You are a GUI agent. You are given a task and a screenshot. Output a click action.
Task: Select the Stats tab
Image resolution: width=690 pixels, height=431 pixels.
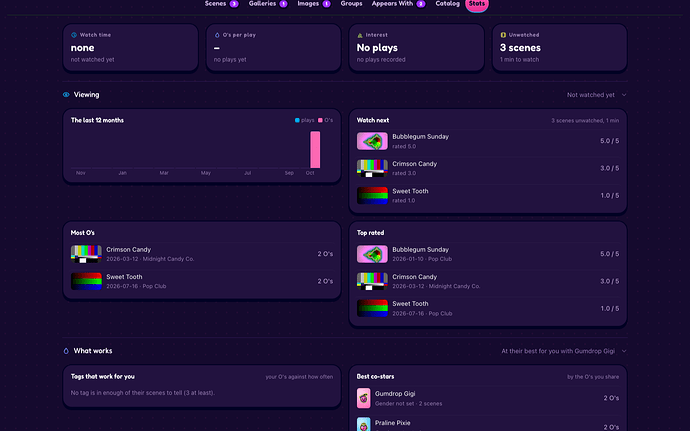click(477, 4)
